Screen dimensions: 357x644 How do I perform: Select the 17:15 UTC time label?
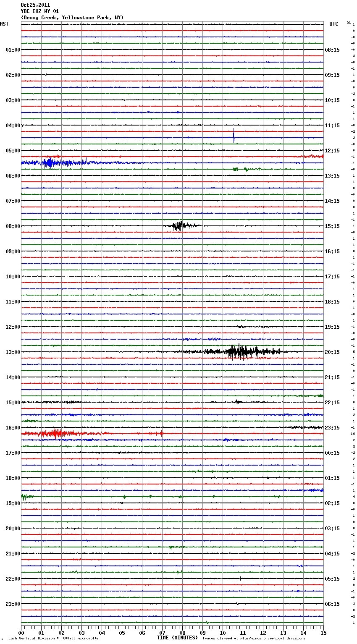click(x=332, y=277)
